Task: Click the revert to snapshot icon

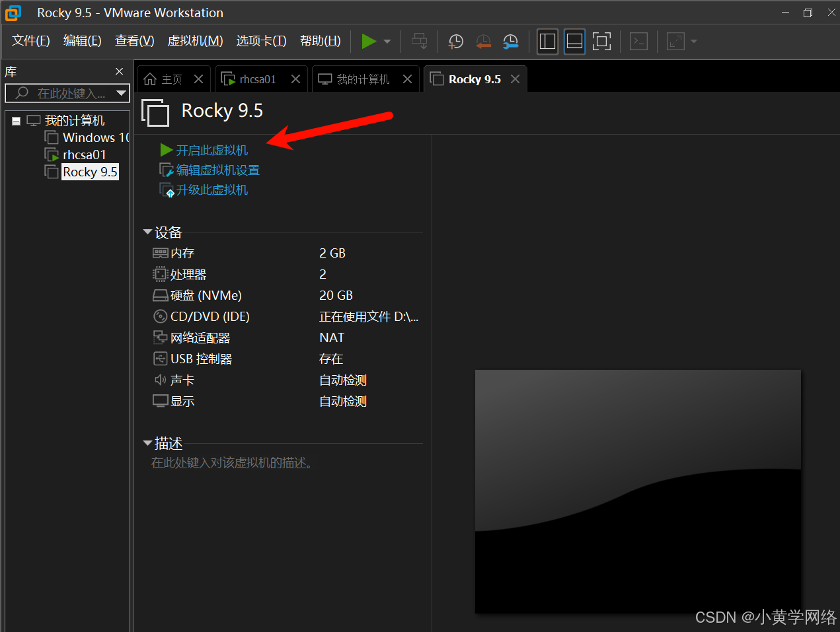Action: [x=483, y=42]
